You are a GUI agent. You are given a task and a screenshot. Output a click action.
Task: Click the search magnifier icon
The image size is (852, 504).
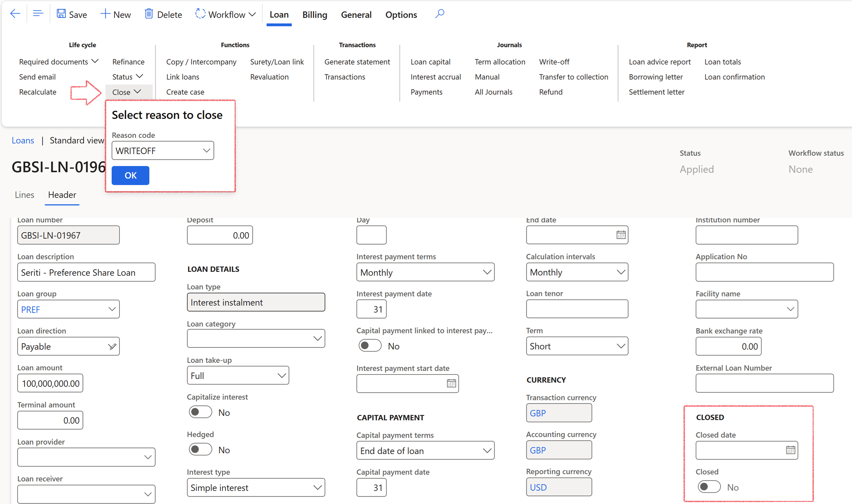click(439, 14)
